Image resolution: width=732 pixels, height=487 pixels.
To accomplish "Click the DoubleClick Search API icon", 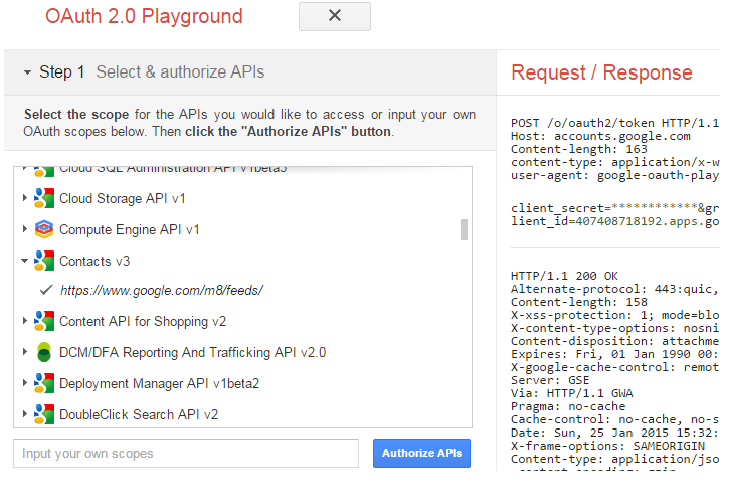I will click(x=43, y=414).
